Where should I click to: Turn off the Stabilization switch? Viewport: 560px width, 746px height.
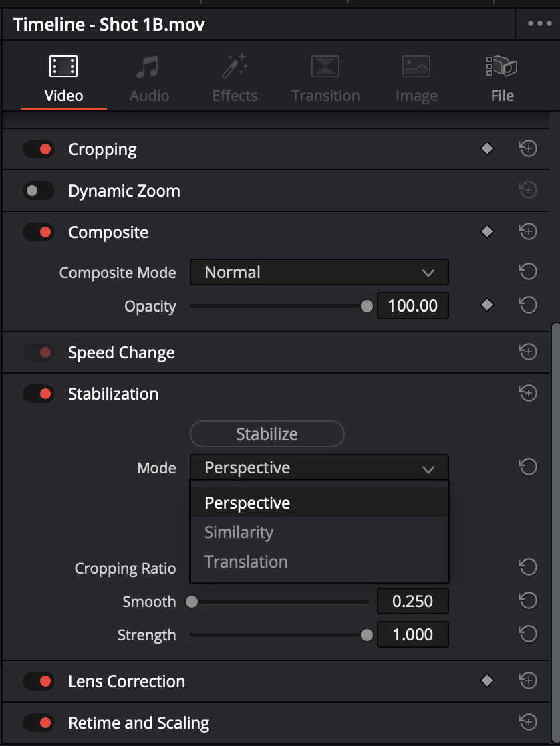pyautogui.click(x=39, y=394)
